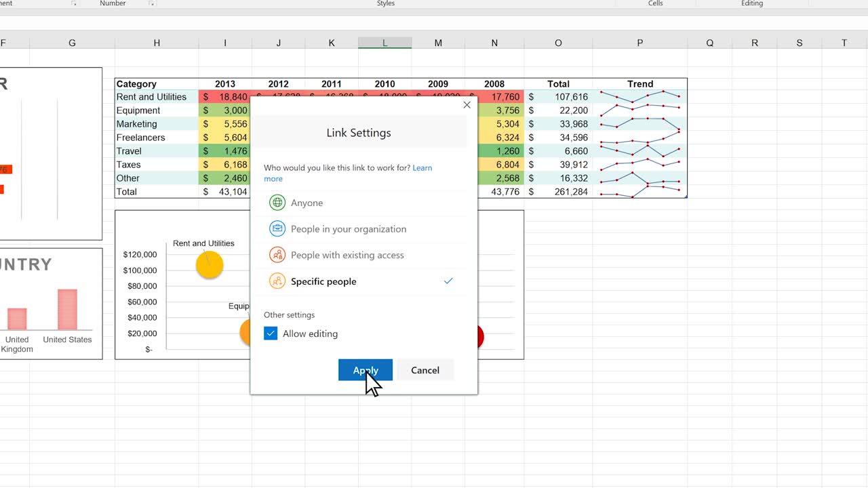Click the Other row label
Screen dimensions: 868x488
pyautogui.click(x=157, y=178)
